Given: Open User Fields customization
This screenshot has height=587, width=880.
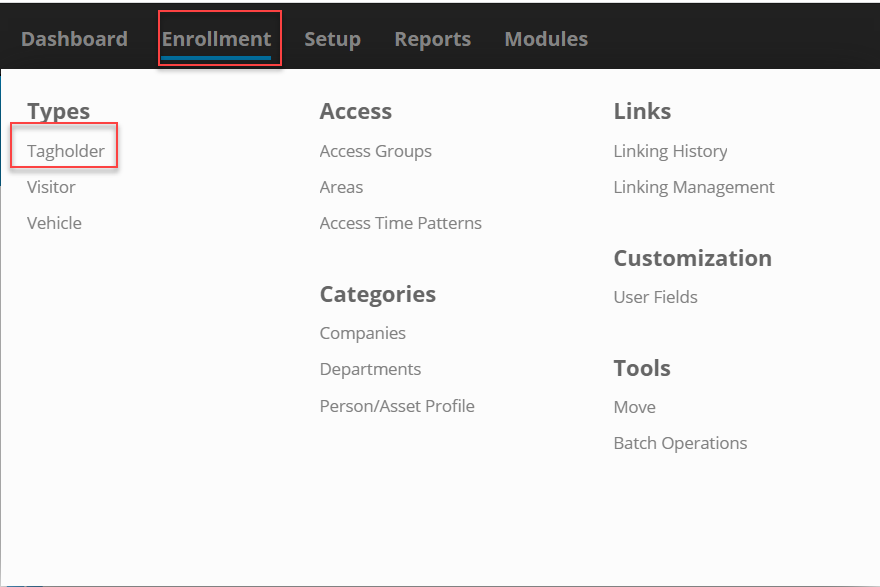Looking at the screenshot, I should point(656,297).
